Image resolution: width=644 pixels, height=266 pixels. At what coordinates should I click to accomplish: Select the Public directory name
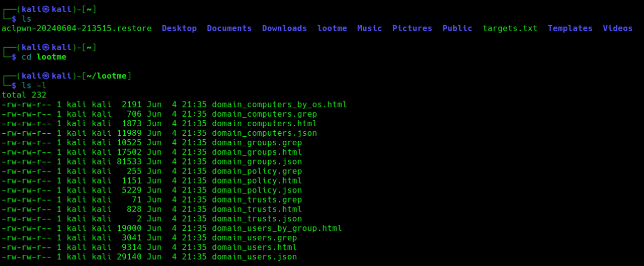(x=457, y=28)
